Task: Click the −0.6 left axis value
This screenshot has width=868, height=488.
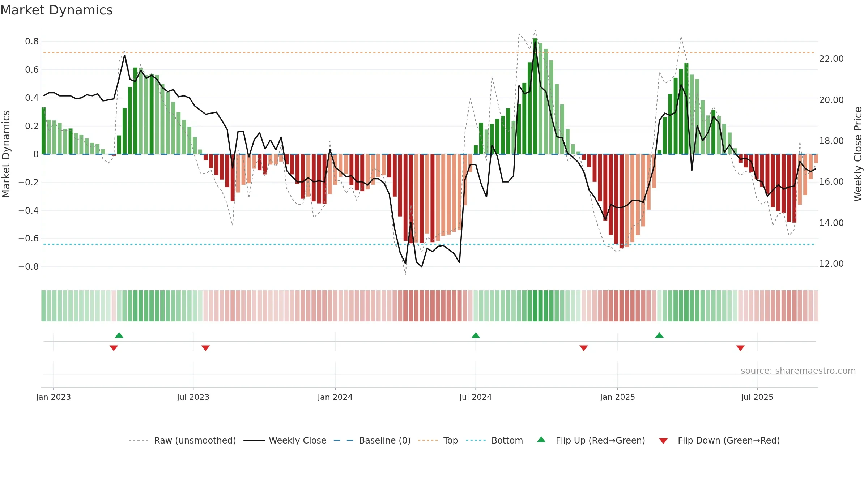Action: click(x=29, y=239)
